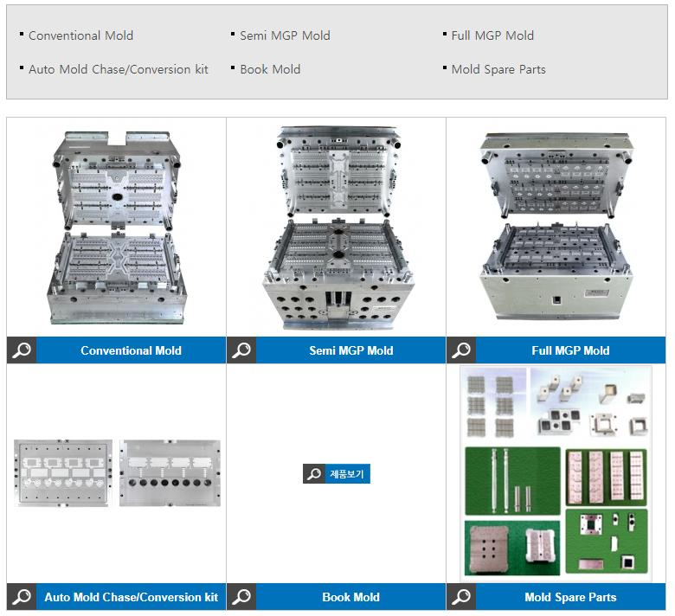View the Semi MGP Mold product photo
Image resolution: width=675 pixels, height=616 pixels.
(338, 228)
